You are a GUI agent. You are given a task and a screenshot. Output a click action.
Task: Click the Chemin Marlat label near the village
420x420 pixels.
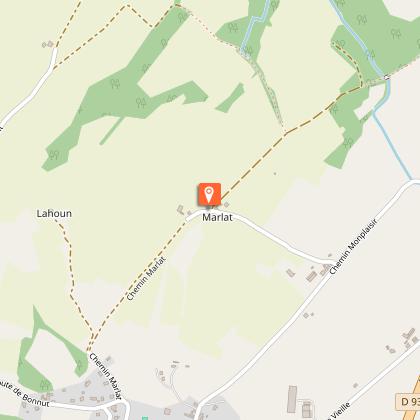tap(106, 376)
